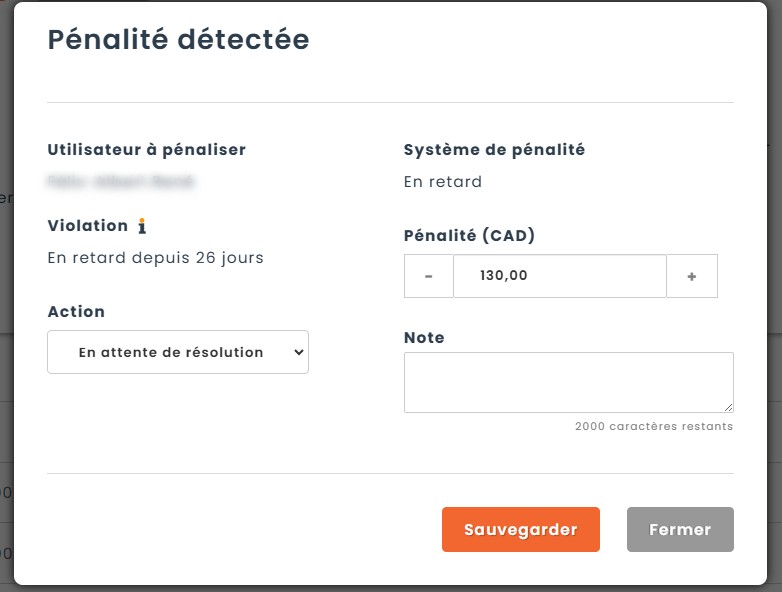Click the "En retard" penalty system value

click(x=443, y=182)
